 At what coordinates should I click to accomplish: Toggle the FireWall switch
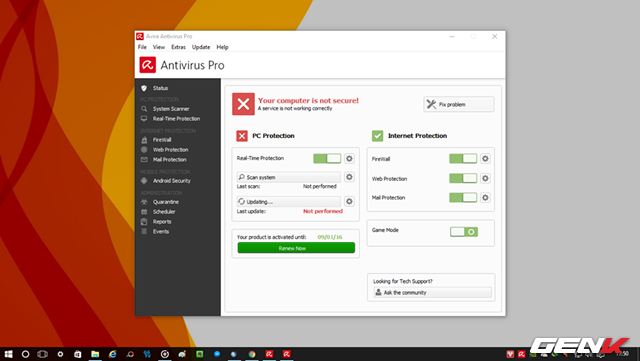(463, 158)
